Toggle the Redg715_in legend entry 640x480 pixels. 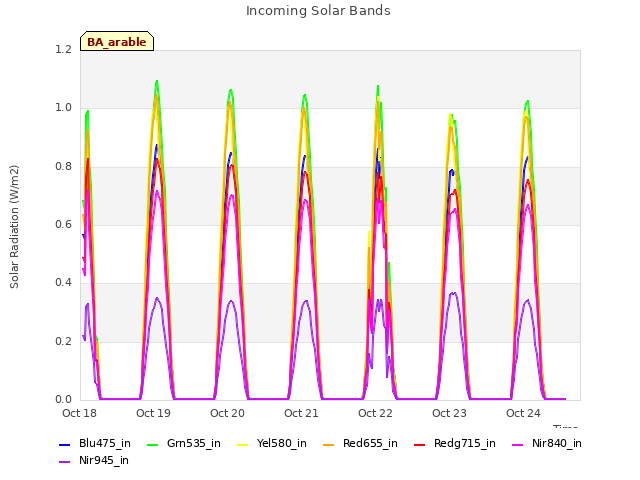pos(455,443)
